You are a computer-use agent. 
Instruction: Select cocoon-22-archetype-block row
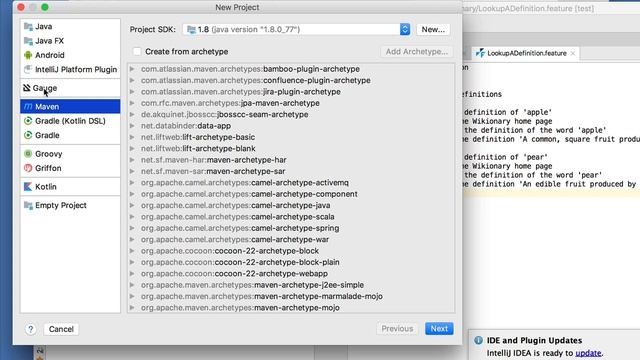point(291,251)
